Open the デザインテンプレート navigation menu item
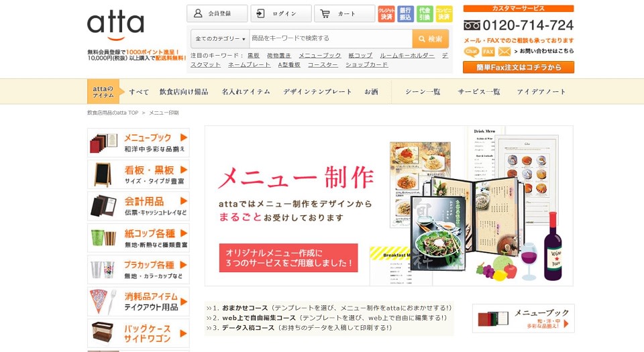644x352 pixels. tap(317, 91)
